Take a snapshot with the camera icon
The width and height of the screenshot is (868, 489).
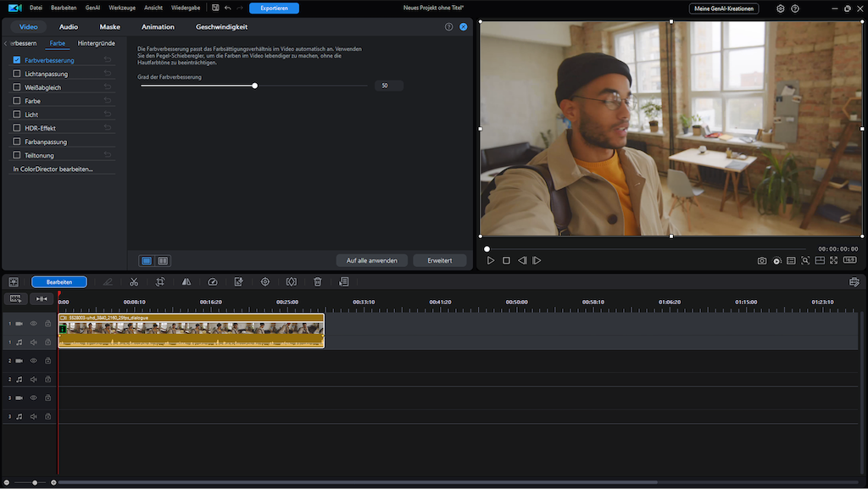762,261
